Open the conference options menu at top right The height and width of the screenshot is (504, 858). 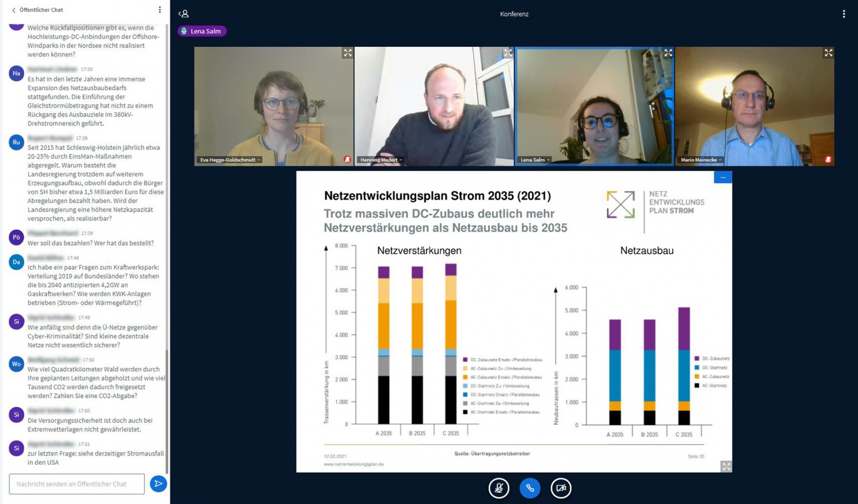click(844, 14)
